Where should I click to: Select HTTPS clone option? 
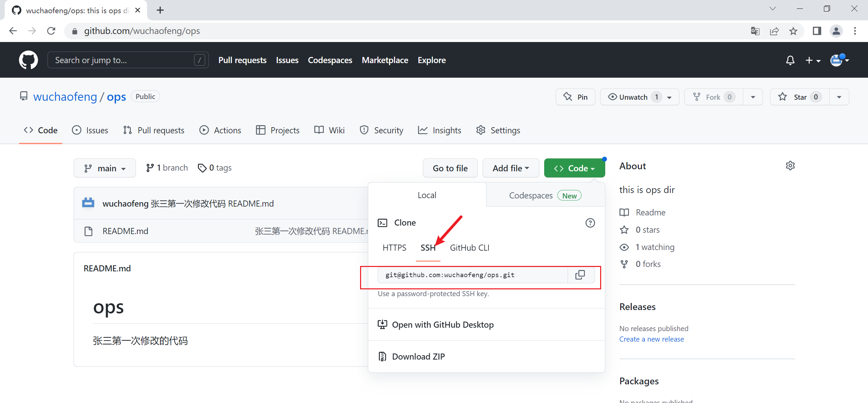click(394, 248)
